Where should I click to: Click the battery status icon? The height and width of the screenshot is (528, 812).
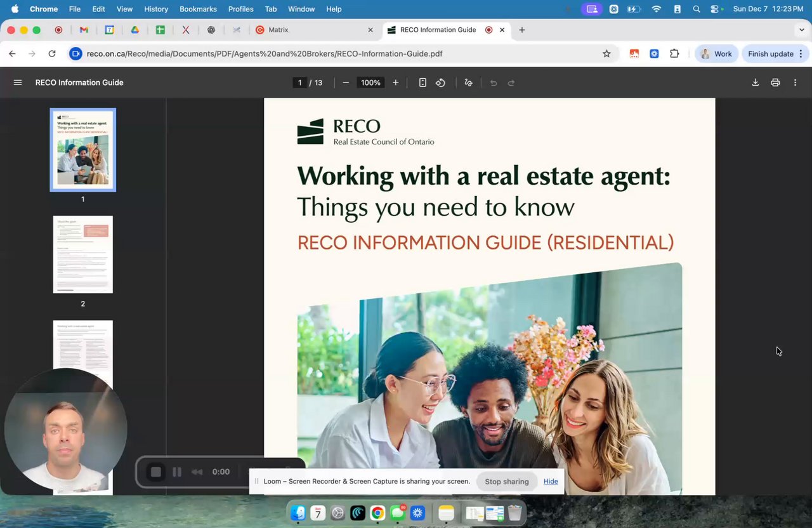(x=634, y=9)
